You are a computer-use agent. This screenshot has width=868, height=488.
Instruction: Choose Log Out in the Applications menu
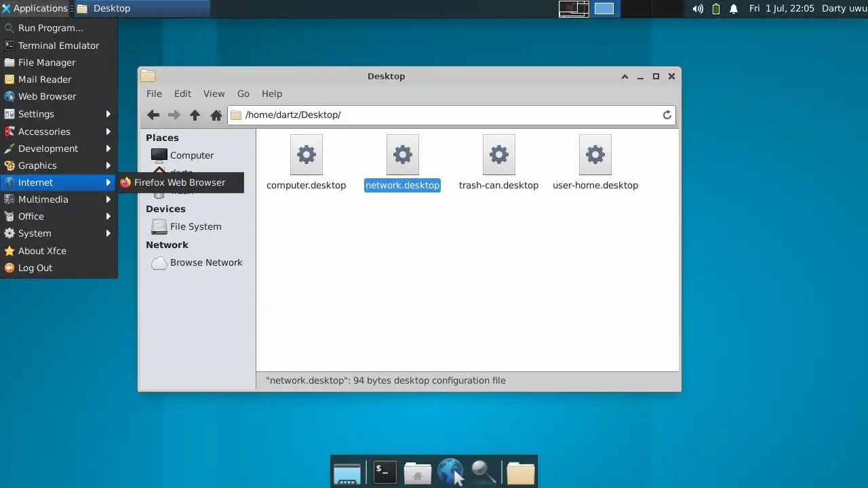pos(58,268)
